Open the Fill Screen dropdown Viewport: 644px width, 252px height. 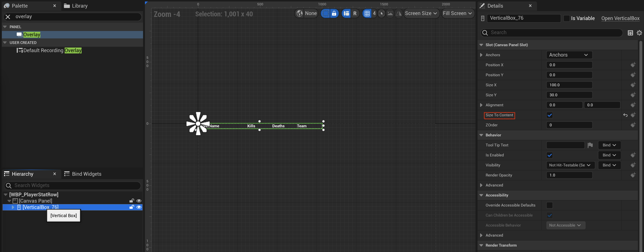pyautogui.click(x=457, y=14)
